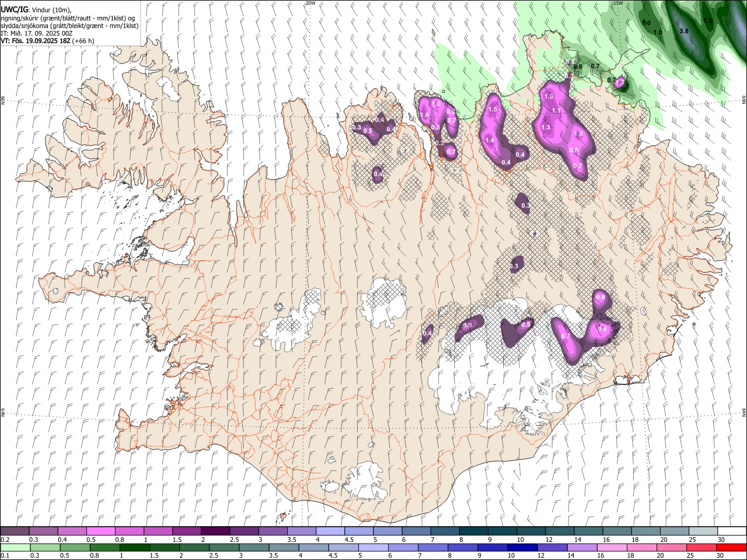Click the 'UWC/IG: Vindur (10m)' title text
747x560 pixels.
(36, 10)
